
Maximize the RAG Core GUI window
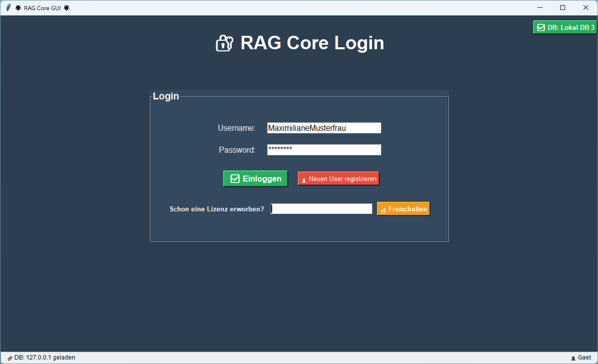click(563, 8)
